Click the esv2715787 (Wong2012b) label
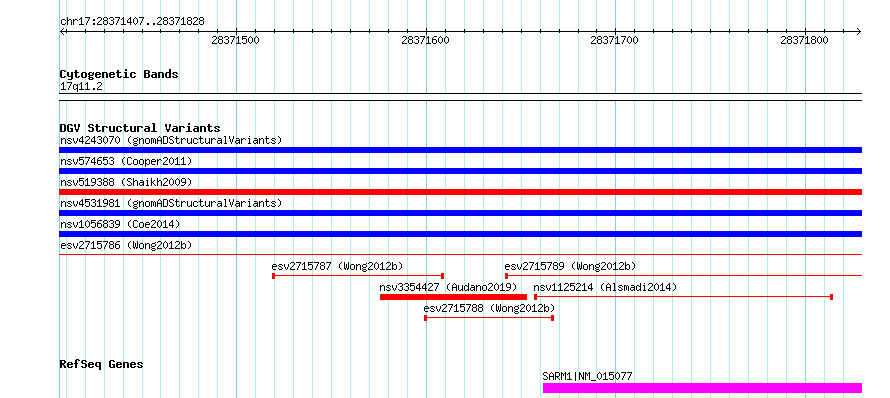The image size is (890, 398). click(337, 266)
